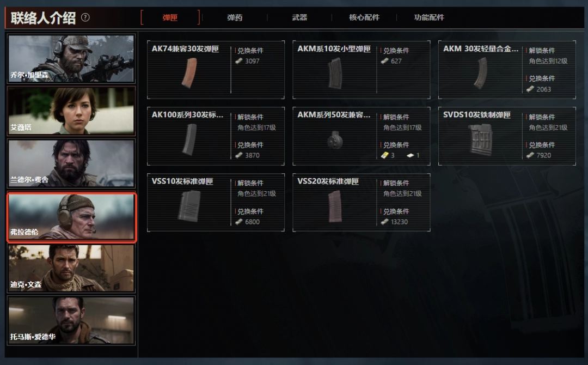Viewport: 588px width, 365px height.
Task: Switch to the 核心配件 tab
Action: pos(364,17)
